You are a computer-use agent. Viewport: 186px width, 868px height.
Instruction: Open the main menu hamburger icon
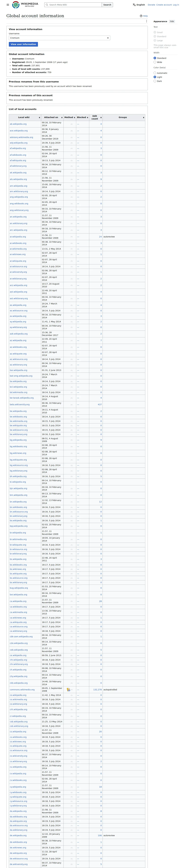tap(8, 5)
